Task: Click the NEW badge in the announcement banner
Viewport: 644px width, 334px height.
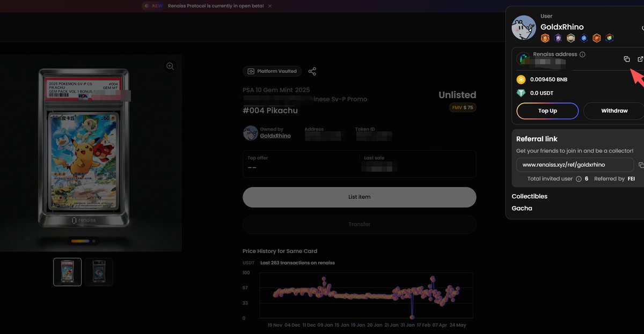Action: point(153,6)
